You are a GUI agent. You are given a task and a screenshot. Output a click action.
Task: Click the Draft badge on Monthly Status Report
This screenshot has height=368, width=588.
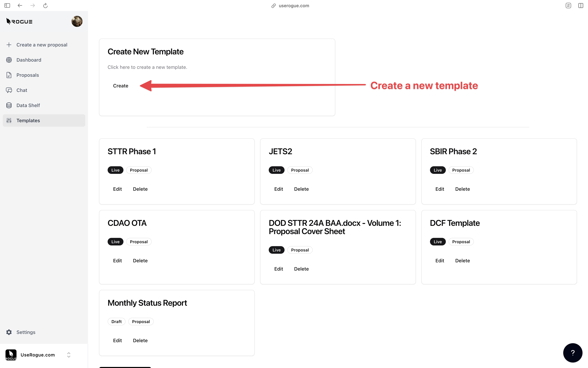[116, 322]
